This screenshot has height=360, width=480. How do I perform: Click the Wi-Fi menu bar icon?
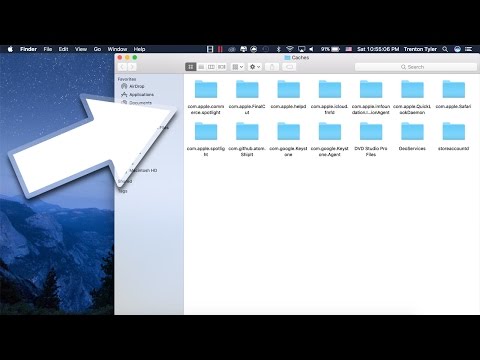[x=290, y=49]
